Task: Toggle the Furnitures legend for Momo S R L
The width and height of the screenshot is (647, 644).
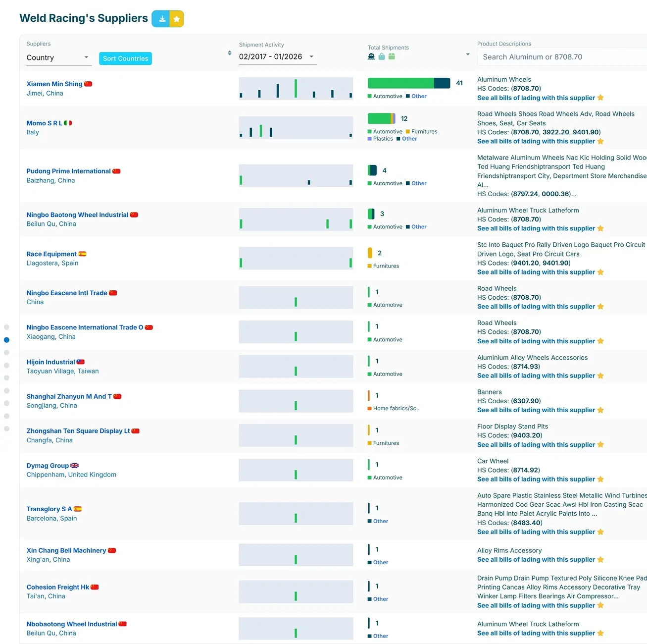Action: click(421, 131)
